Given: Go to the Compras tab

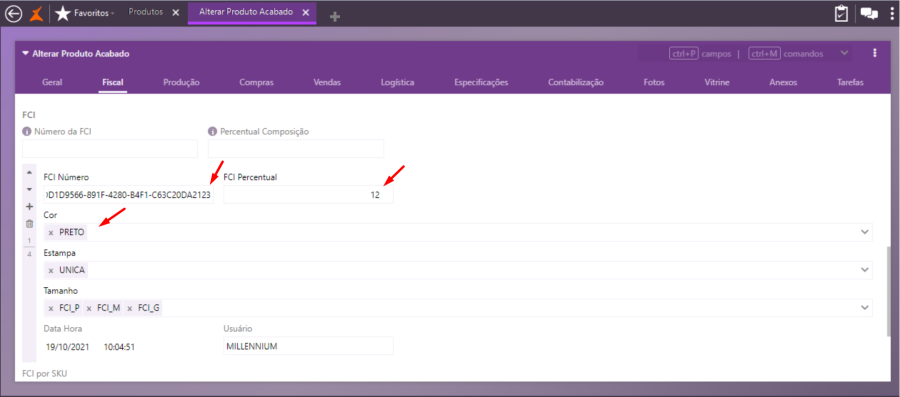Looking at the screenshot, I should (x=257, y=82).
